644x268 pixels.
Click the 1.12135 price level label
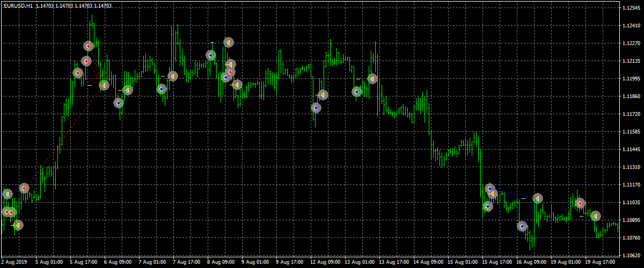[x=632, y=61]
